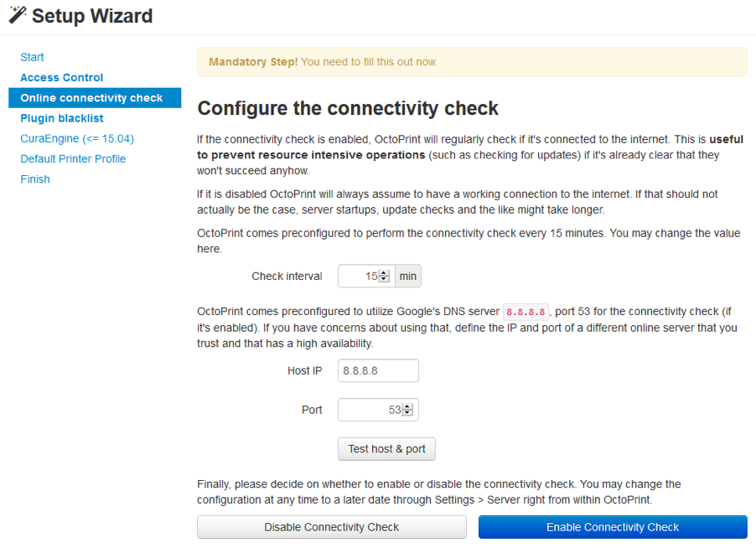756x548 pixels.
Task: Focus the Port number field
Action: 378,410
